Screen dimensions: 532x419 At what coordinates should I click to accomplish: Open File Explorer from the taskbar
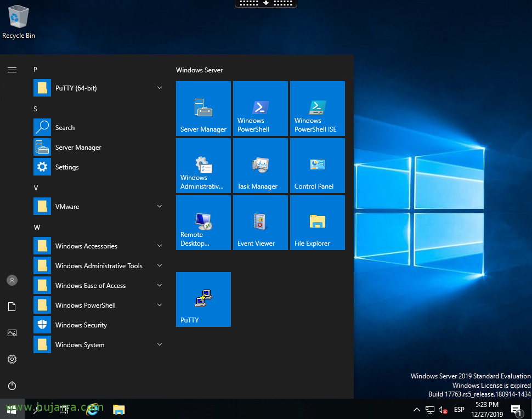point(119,410)
